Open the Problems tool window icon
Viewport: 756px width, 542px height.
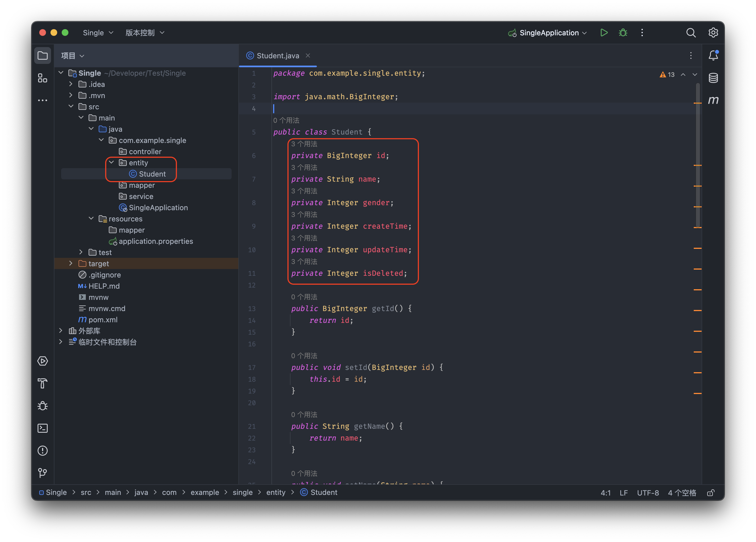[x=42, y=450]
